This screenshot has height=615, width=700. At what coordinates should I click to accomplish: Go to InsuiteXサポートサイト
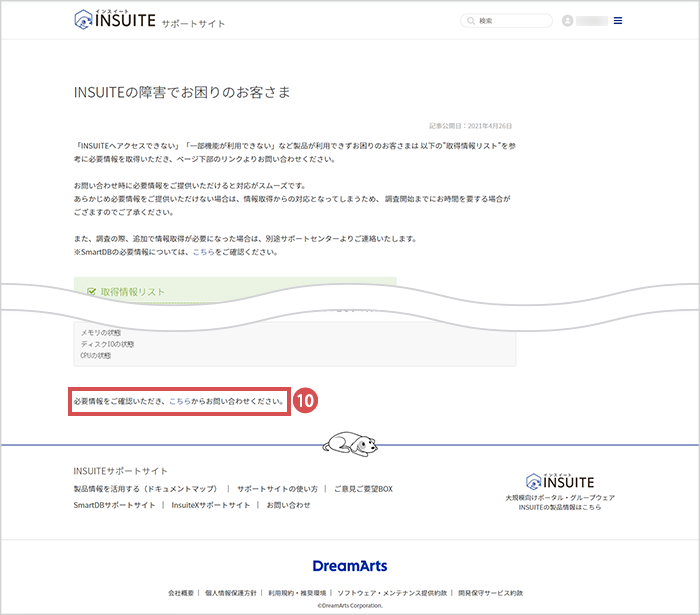click(211, 505)
